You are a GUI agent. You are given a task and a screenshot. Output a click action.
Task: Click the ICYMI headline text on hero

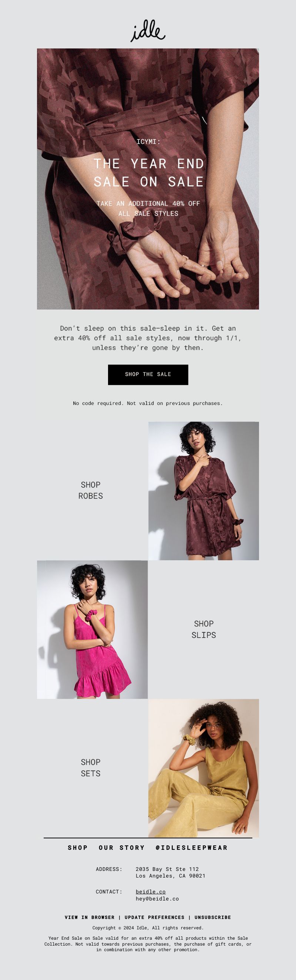148,142
